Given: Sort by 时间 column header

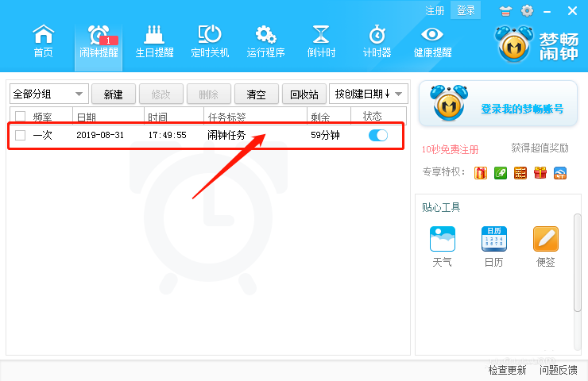Looking at the screenshot, I should [x=157, y=117].
